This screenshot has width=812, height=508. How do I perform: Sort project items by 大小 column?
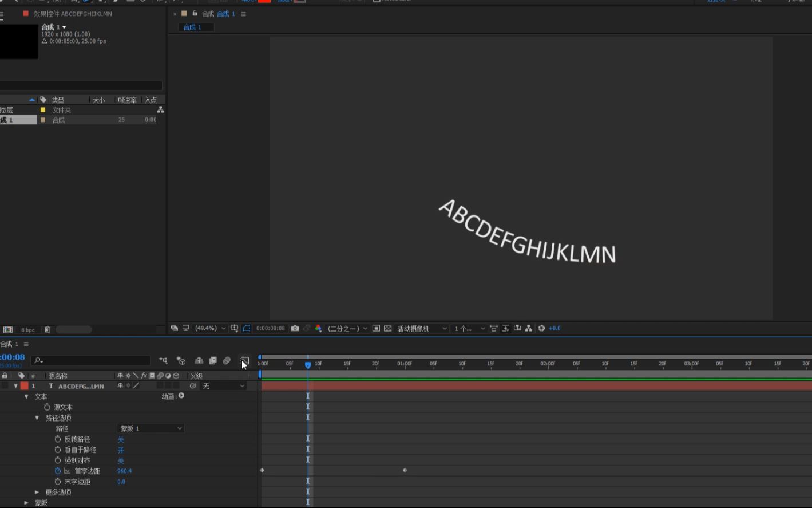pyautogui.click(x=99, y=100)
